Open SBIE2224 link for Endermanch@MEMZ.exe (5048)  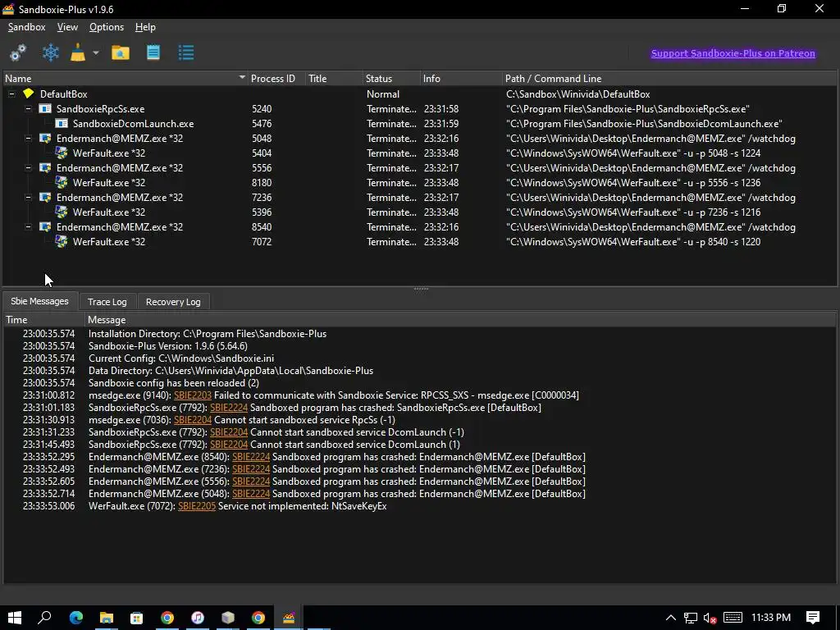[251, 494]
